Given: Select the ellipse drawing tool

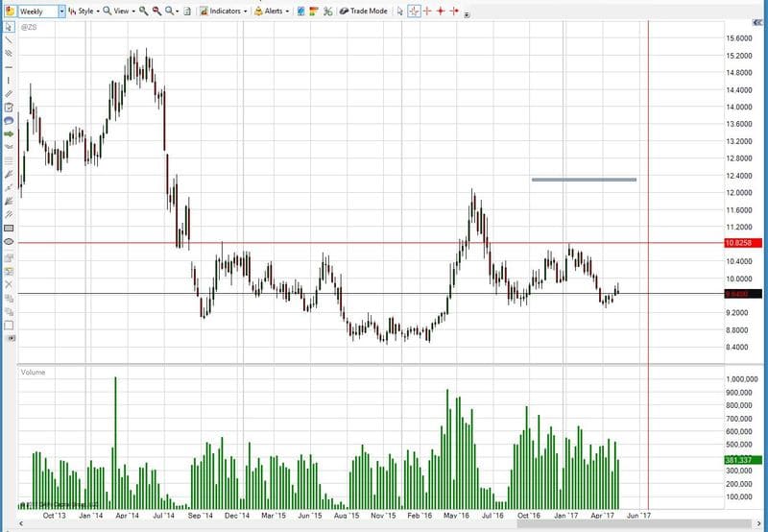Looking at the screenshot, I should [9, 243].
